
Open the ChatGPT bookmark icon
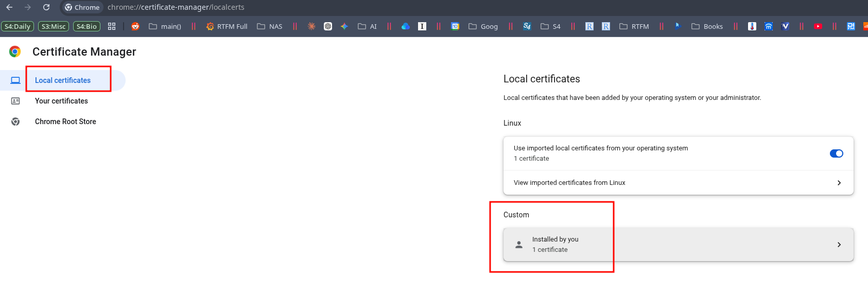pyautogui.click(x=328, y=26)
